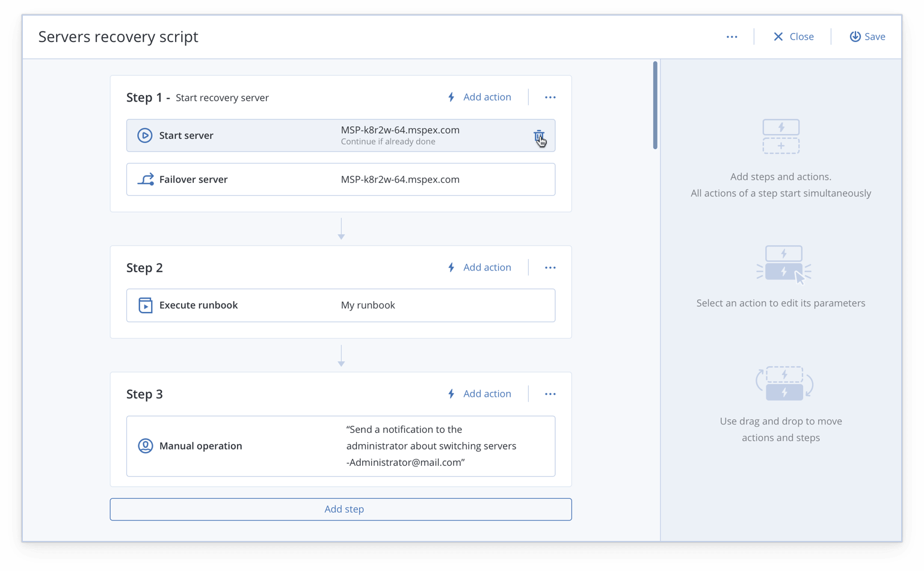Click the Step 2 title

(144, 267)
